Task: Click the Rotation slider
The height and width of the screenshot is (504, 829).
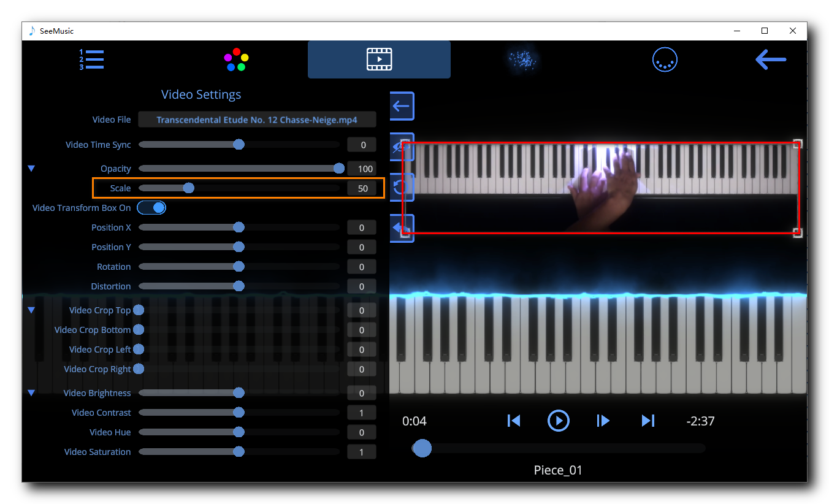Action: pos(239,267)
